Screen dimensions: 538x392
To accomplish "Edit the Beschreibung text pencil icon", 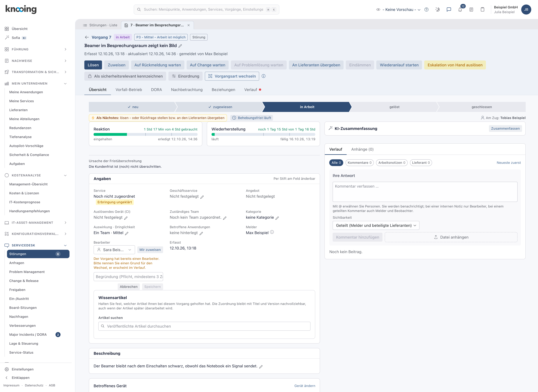I will (x=261, y=367).
